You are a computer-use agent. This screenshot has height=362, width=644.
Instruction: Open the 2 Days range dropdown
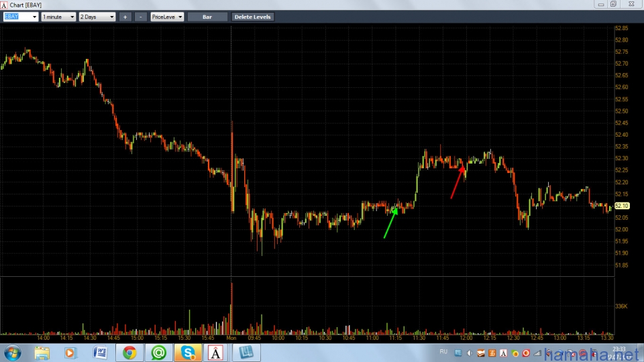tap(97, 17)
